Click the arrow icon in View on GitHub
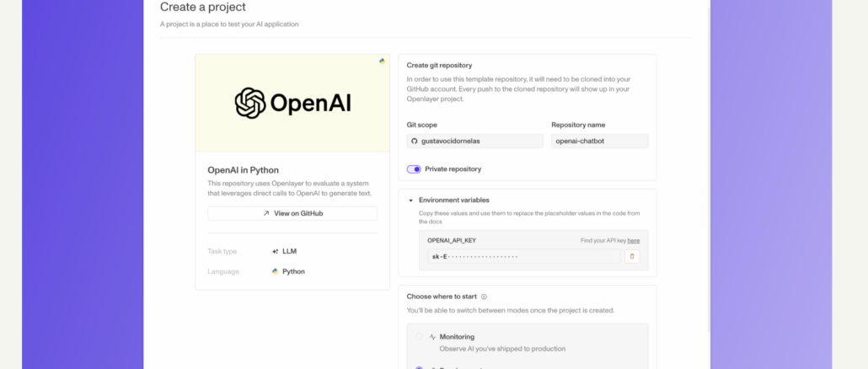Viewport: 868px width, 369px height. [266, 214]
